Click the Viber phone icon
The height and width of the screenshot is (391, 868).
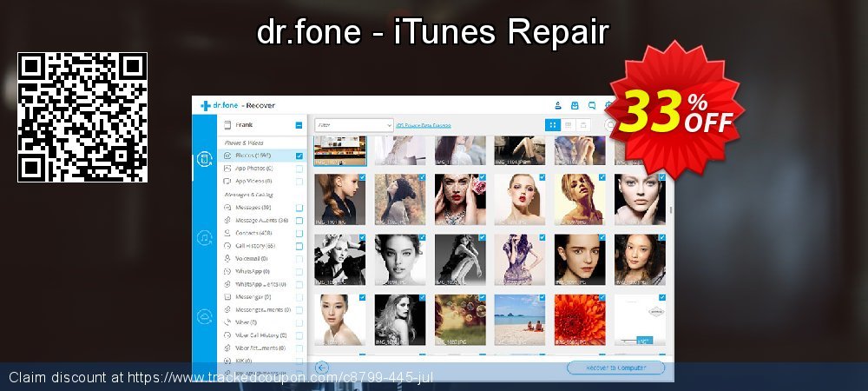227,322
